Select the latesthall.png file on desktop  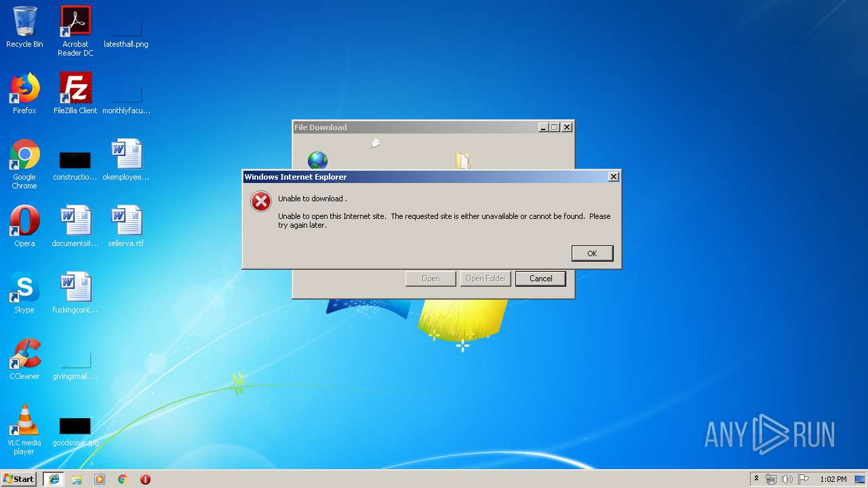126,27
